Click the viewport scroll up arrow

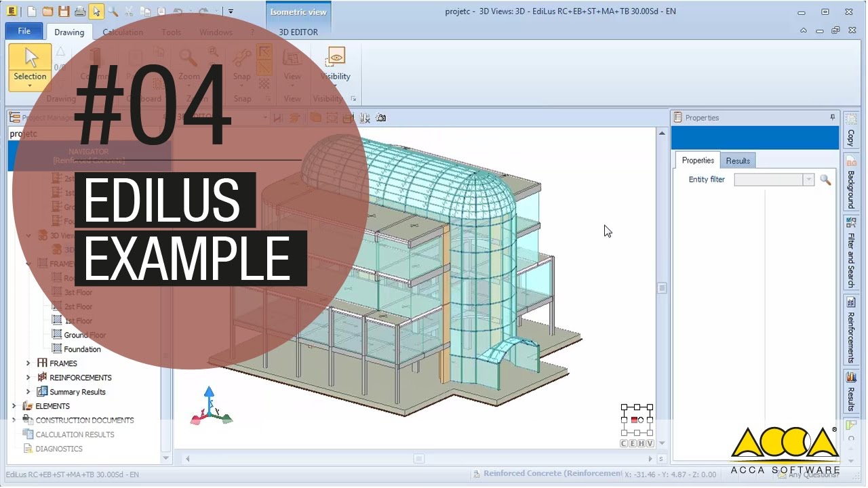pyautogui.click(x=662, y=134)
